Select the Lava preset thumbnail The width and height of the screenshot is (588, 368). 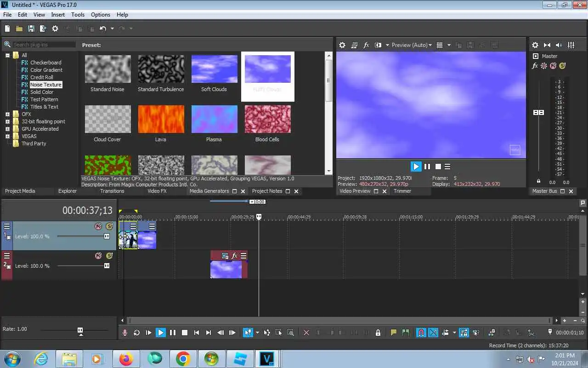(161, 119)
